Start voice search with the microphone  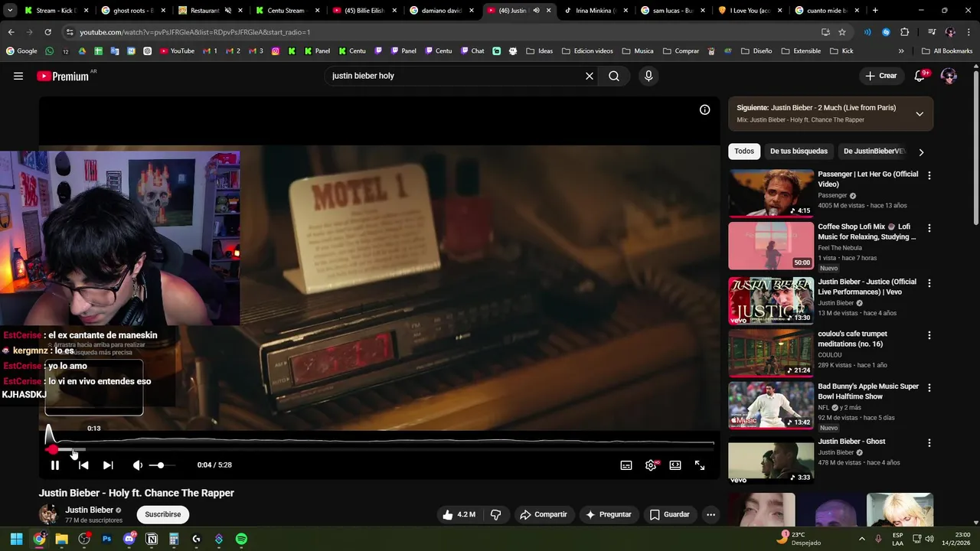[648, 76]
